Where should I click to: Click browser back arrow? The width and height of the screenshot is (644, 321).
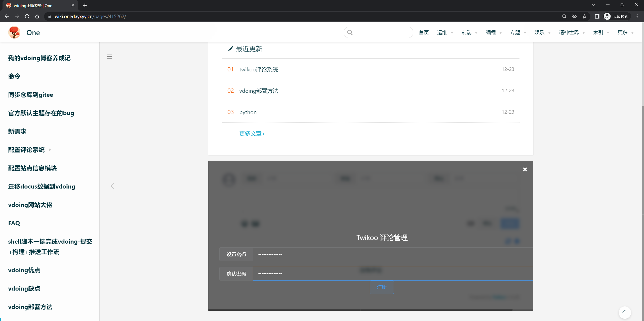click(x=7, y=16)
